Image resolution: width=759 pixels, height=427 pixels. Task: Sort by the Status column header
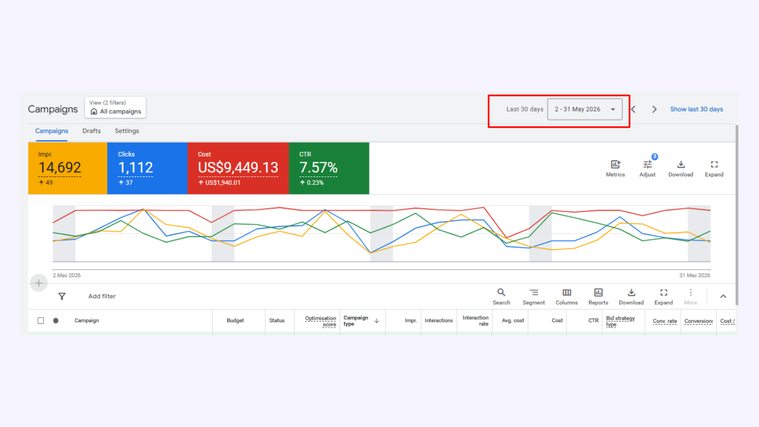click(277, 320)
